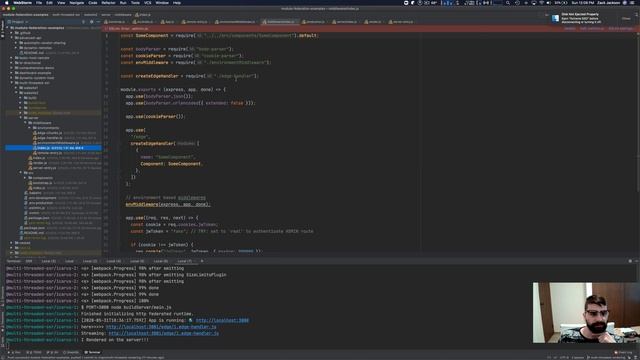Collapse the advanced-api folder arrow

coord(11,38)
